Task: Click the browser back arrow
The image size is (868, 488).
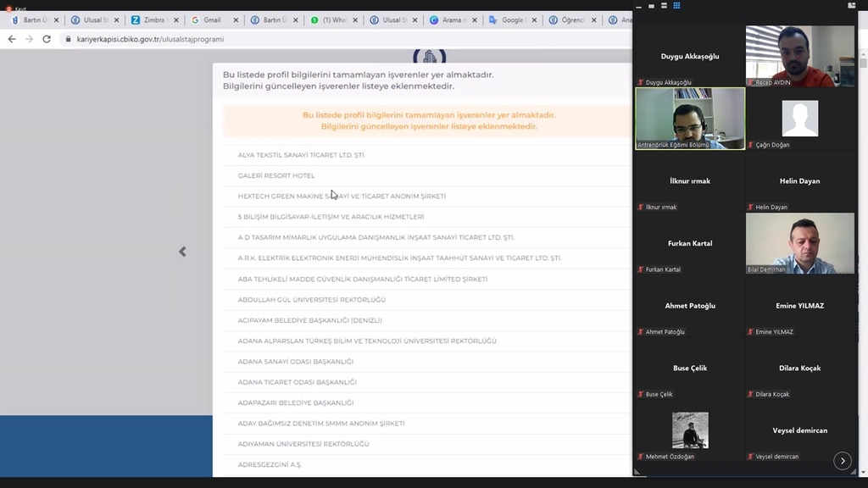Action: (x=12, y=39)
